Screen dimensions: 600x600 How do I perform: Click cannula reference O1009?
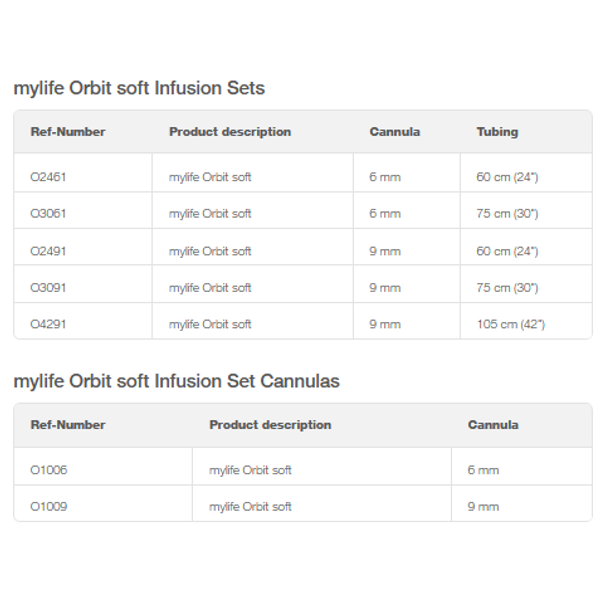click(x=49, y=507)
